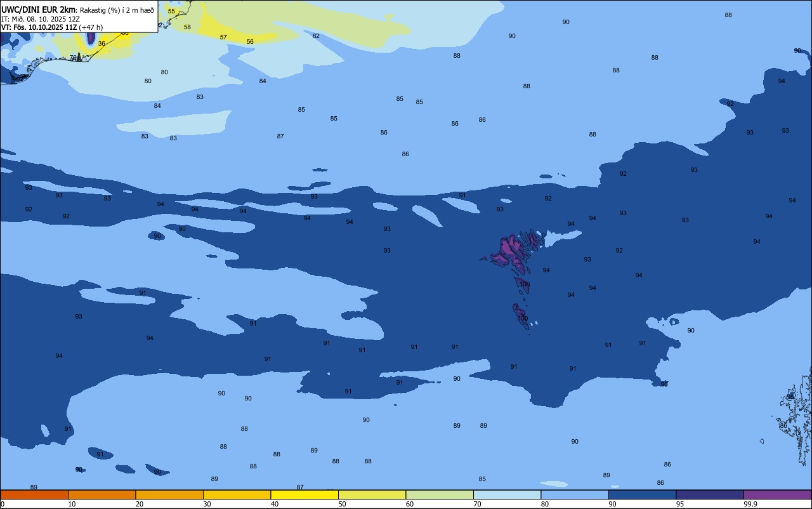The height and width of the screenshot is (509, 812).
Task: Click the 0–10 dark orange legend swatch
Action: coord(34,494)
